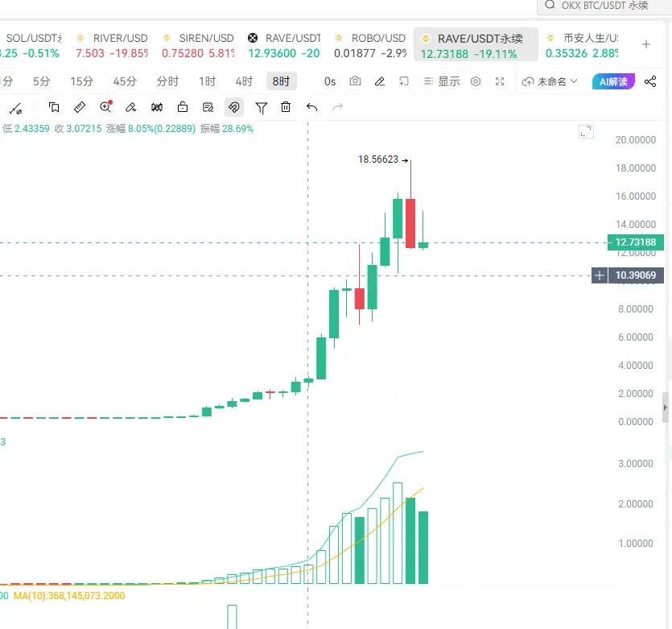Select the ruler measurement tool
The width and height of the screenshot is (672, 629).
[x=80, y=107]
